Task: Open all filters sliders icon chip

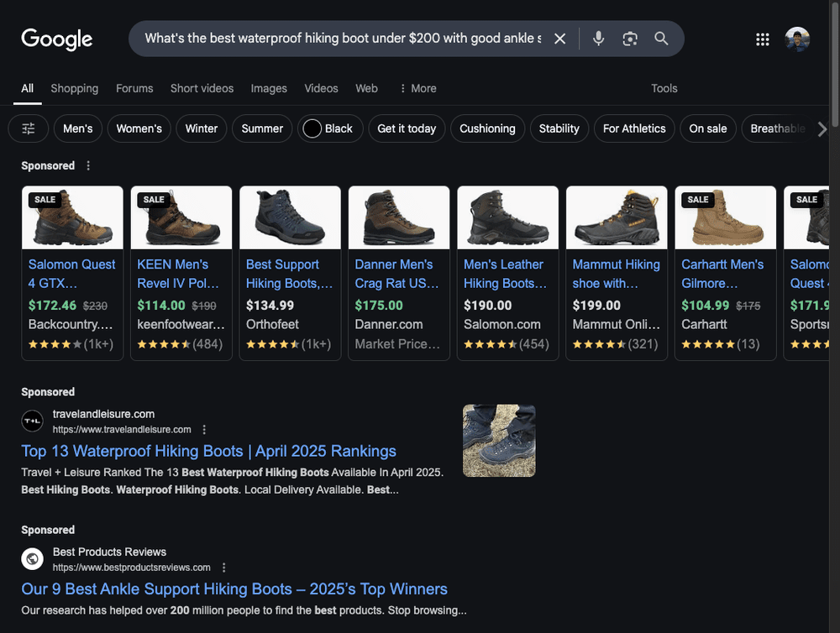Action: click(x=29, y=128)
